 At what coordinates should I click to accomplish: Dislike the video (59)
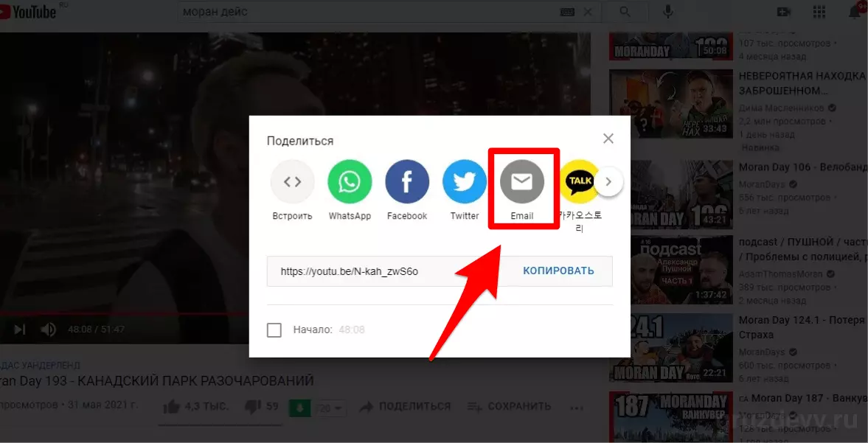click(261, 406)
